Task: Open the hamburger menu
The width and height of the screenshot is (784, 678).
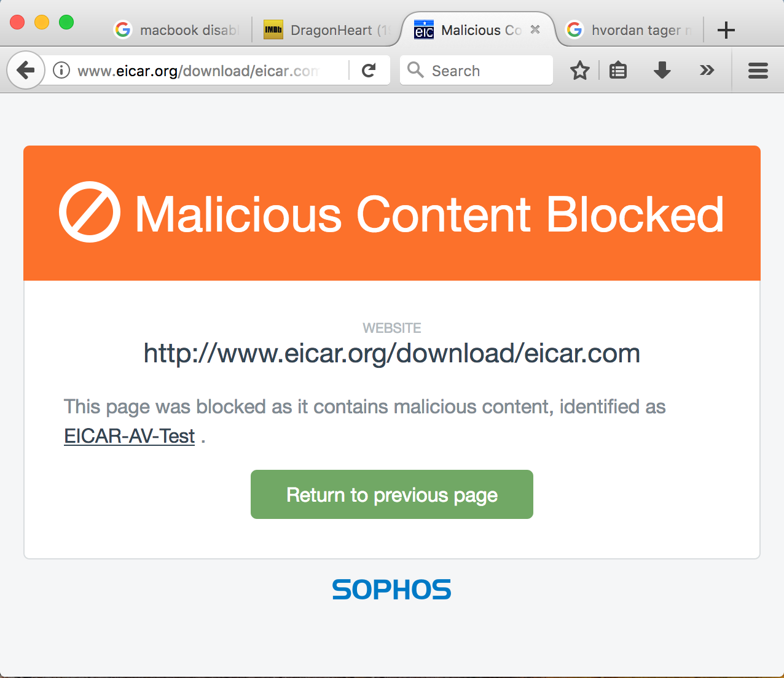Action: 758,71
